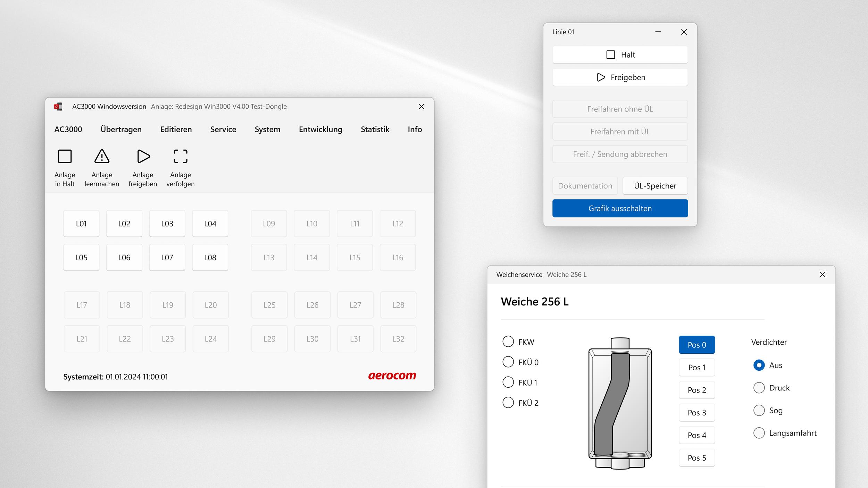
Task: Click the disabled L09 line button
Action: [x=269, y=224]
